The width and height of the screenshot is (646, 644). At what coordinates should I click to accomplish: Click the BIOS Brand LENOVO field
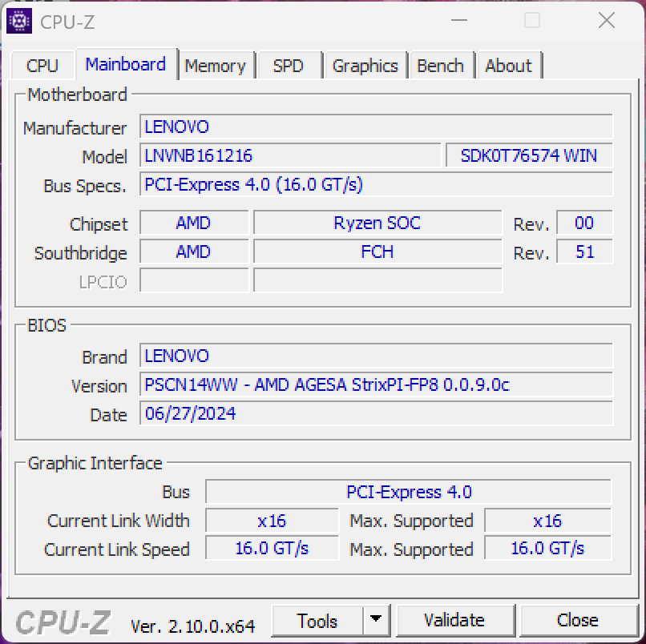[x=376, y=356]
